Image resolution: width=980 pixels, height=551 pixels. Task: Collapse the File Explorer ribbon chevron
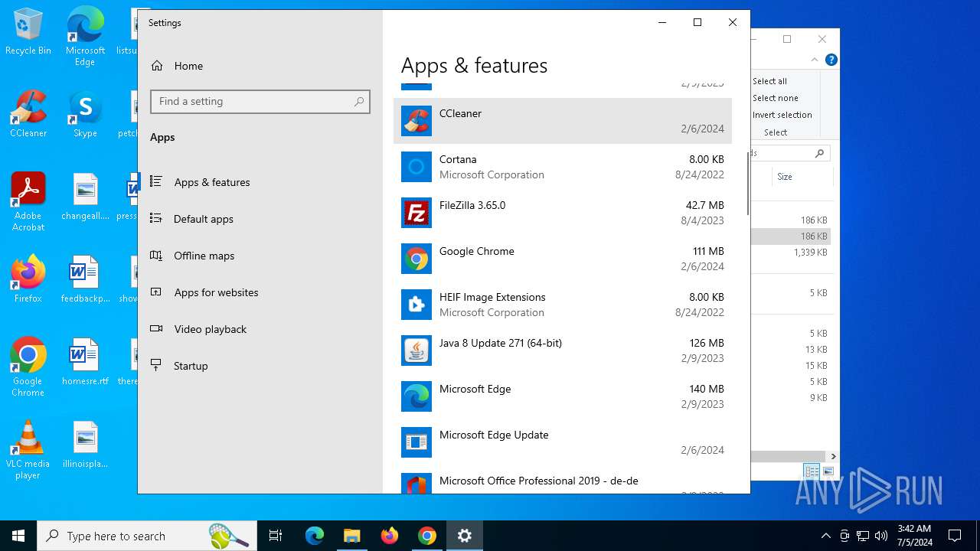pos(815,60)
